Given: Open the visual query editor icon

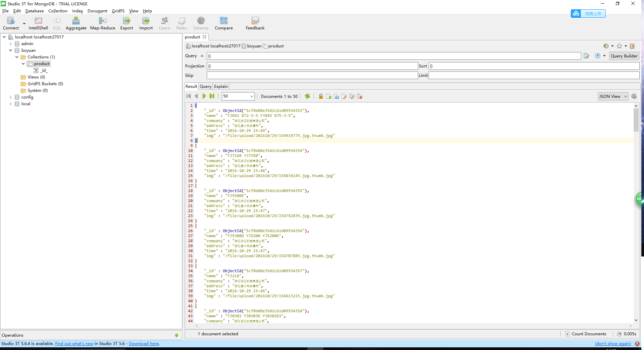Looking at the screenshot, I should pyautogui.click(x=586, y=56).
